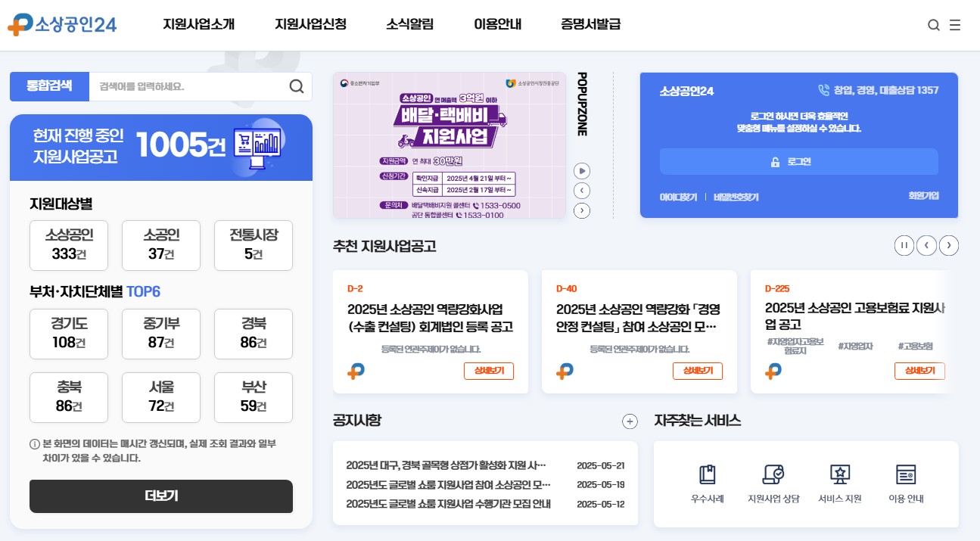Select the 경북 86건 tile

254,334
